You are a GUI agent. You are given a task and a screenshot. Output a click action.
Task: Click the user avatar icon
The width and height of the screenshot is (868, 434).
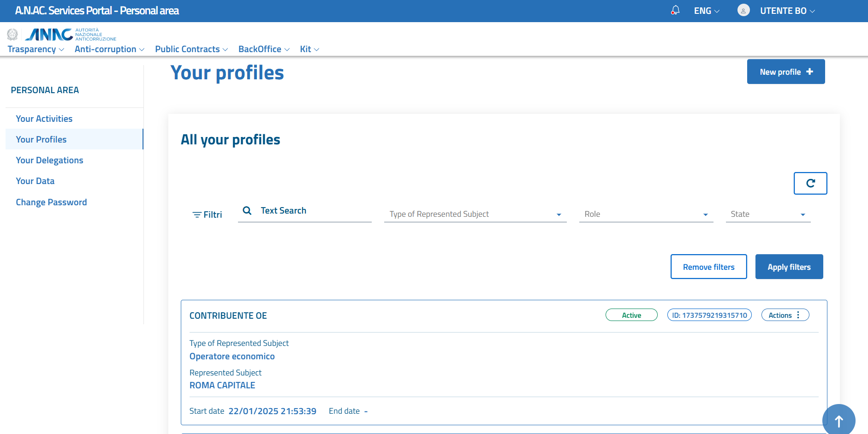pyautogui.click(x=743, y=10)
